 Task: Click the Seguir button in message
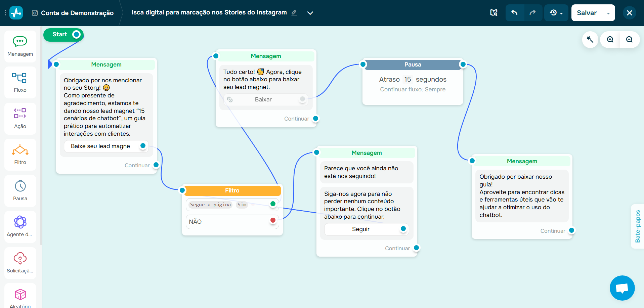[x=361, y=229]
